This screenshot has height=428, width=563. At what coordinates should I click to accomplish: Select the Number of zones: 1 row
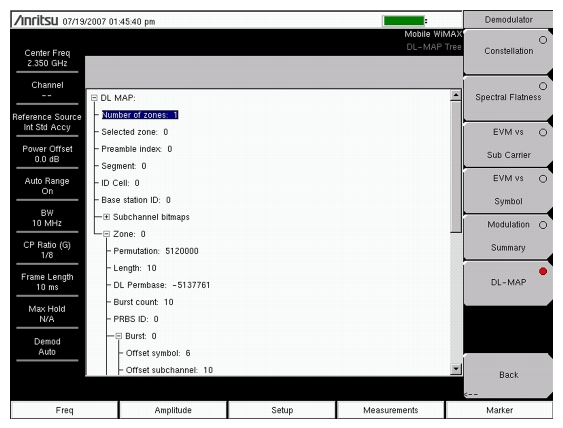140,115
